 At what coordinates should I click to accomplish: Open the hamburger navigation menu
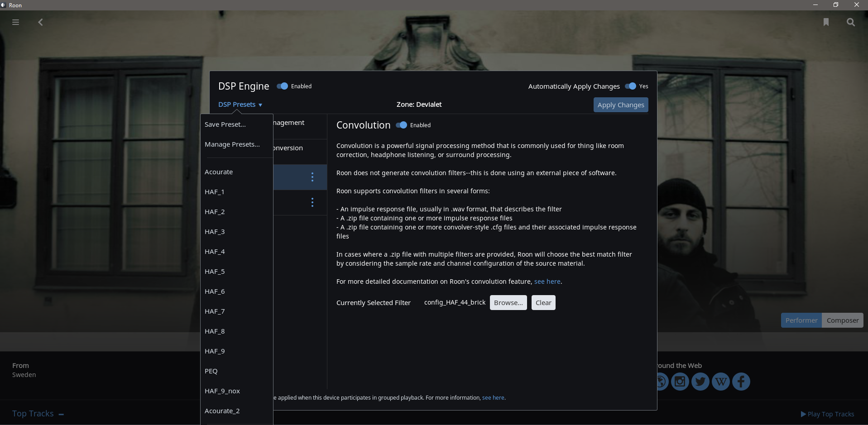15,22
